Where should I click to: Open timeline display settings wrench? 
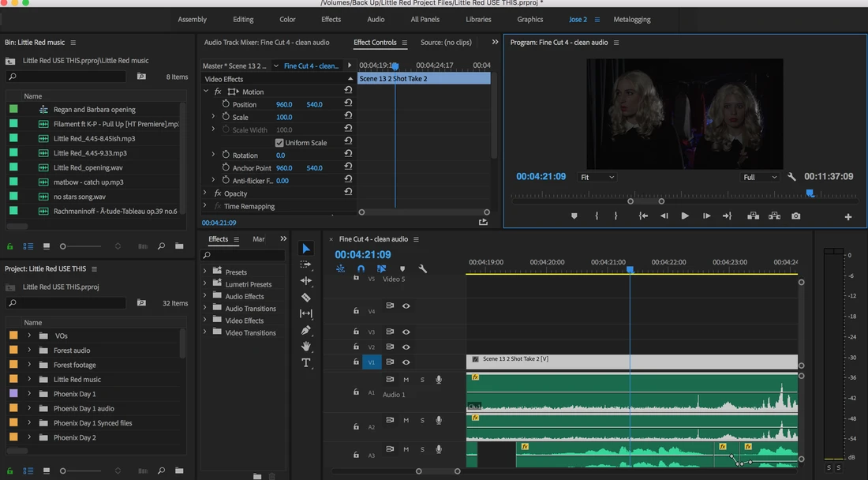tap(422, 268)
